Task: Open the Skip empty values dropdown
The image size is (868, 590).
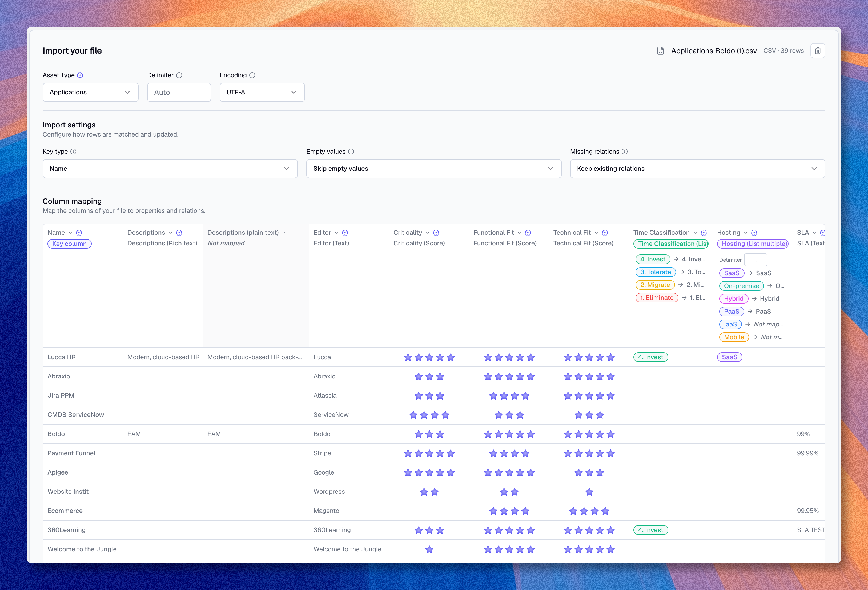Action: tap(434, 169)
